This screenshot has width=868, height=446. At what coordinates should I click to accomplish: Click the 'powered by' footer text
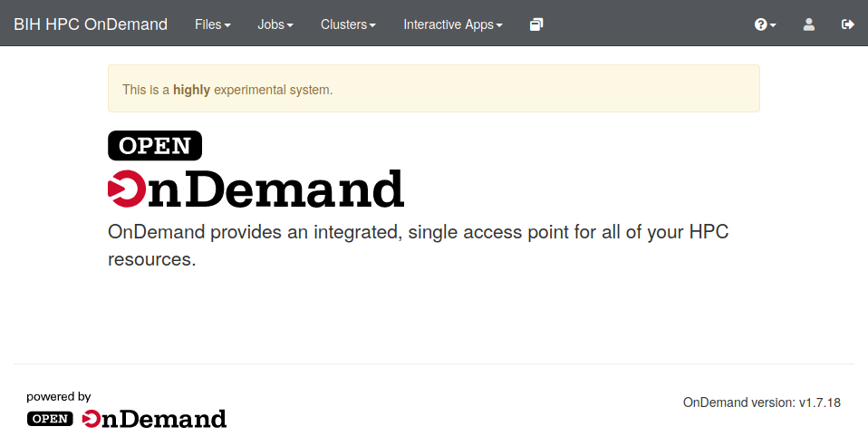coord(59,397)
